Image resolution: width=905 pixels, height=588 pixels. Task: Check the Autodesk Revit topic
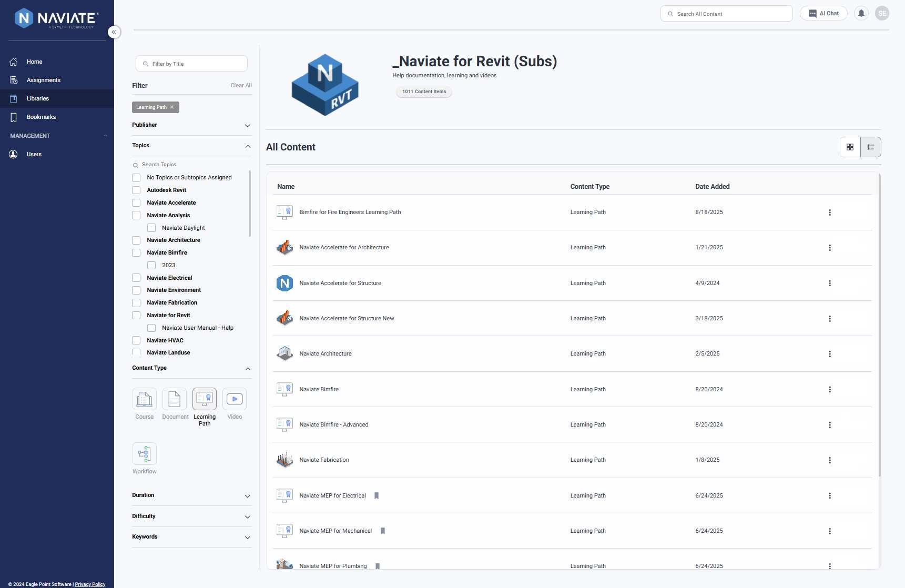[x=136, y=190]
